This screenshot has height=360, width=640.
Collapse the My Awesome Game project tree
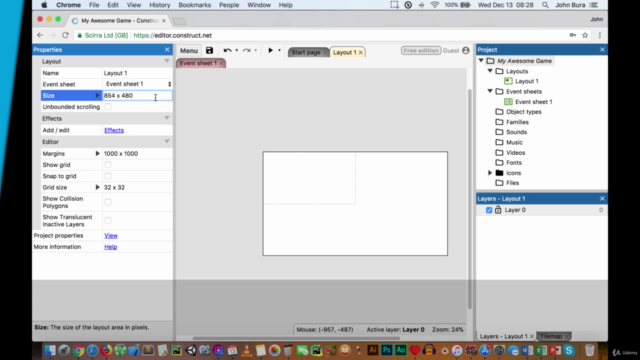click(481, 61)
